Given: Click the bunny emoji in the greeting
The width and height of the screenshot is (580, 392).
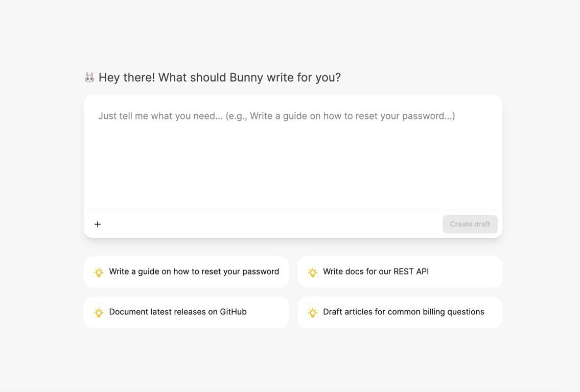Looking at the screenshot, I should [89, 77].
